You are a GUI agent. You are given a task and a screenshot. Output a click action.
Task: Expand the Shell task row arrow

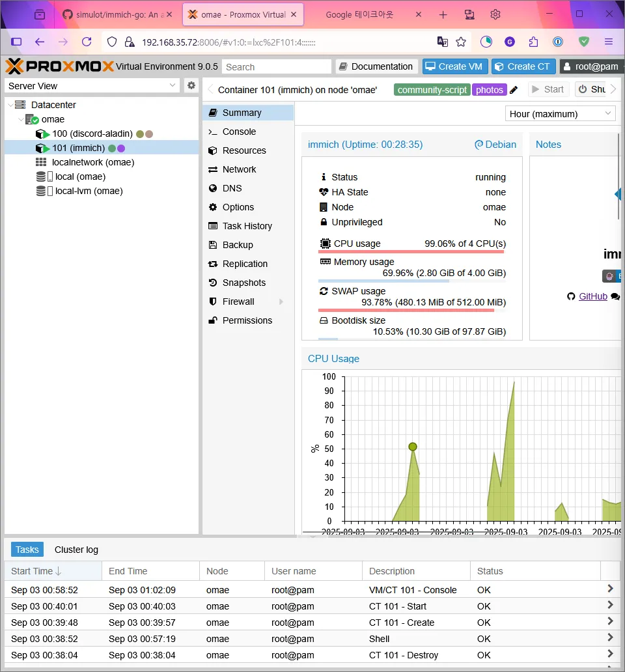click(611, 637)
